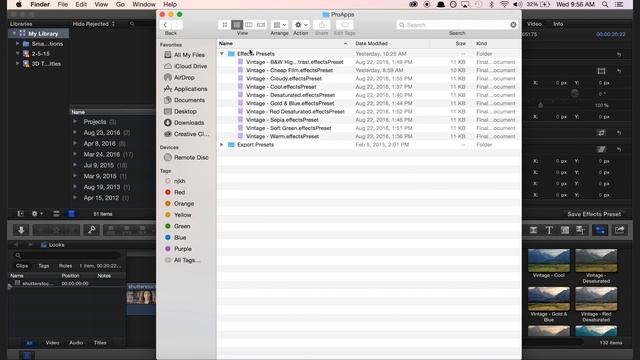Switch Finder to Cover Flow view
The image size is (640, 360).
coord(261,25)
